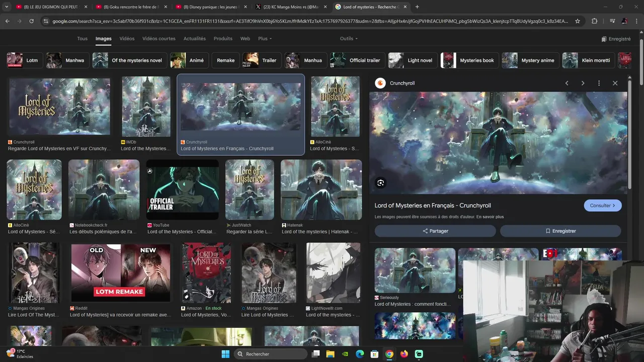Open Streamlabs app on taskbar
Viewport: 644px width, 362px height.
[419, 354]
